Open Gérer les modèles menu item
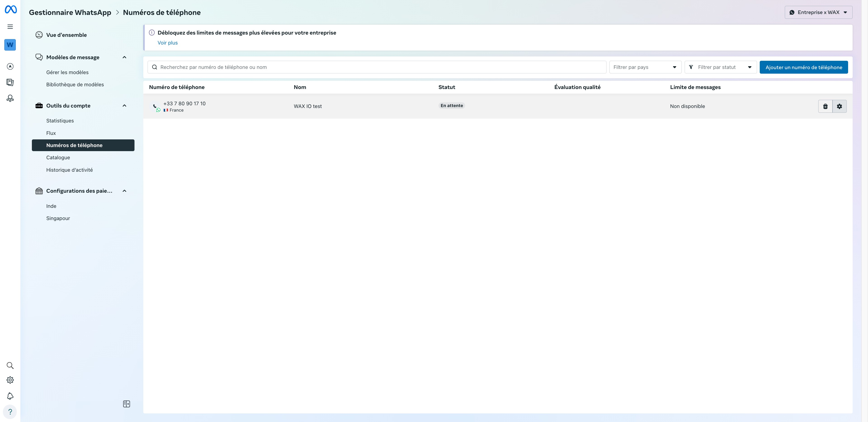 coord(67,73)
